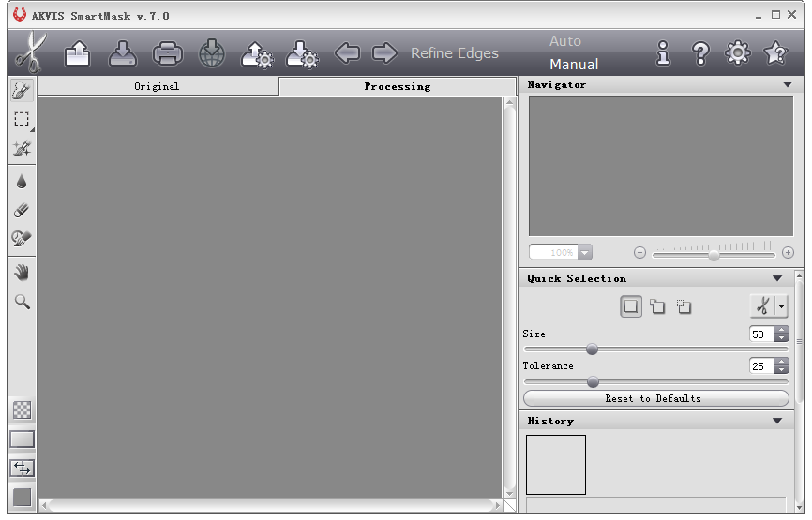Screen dimensions: 812x520
Task: Redo with the right arrow icon
Action: (x=384, y=52)
